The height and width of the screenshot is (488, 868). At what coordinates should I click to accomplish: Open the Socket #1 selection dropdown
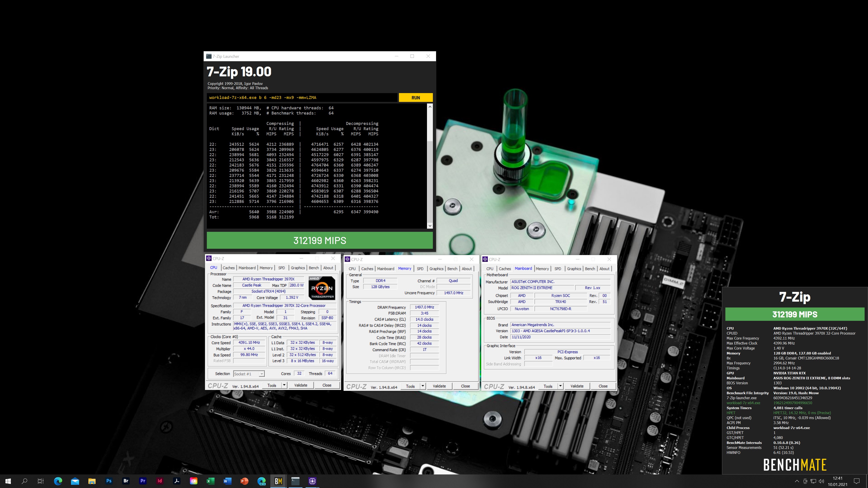pos(249,374)
